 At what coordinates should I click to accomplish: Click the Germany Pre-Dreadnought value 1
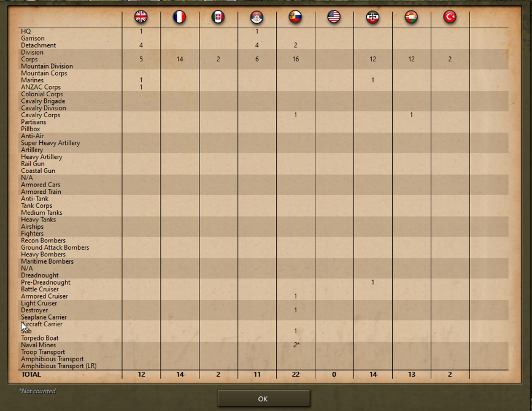pyautogui.click(x=372, y=282)
